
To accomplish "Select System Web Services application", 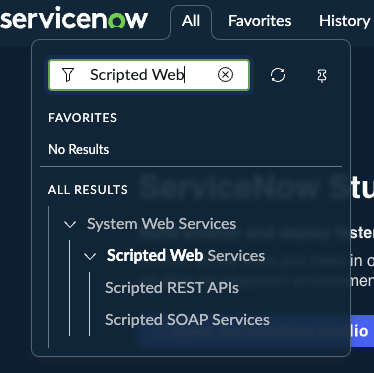I will (x=161, y=224).
